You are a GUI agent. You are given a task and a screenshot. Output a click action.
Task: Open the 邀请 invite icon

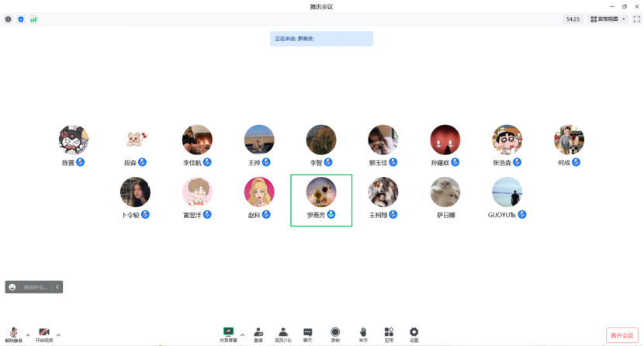pos(258,334)
